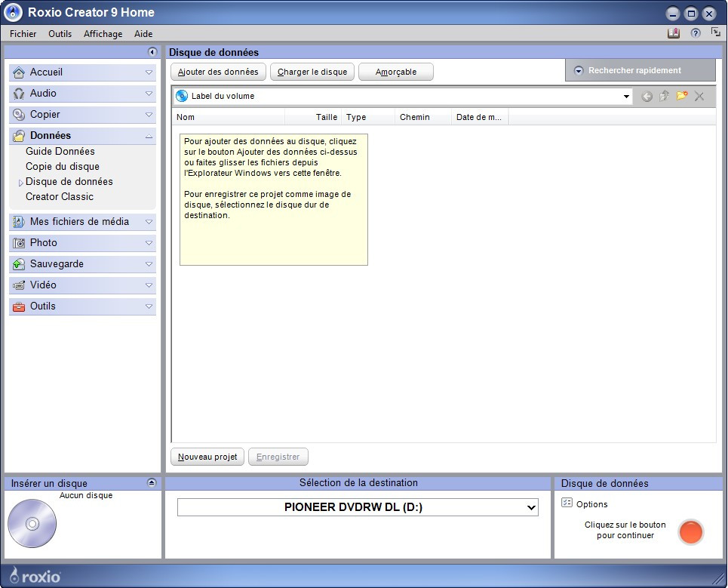Click the Photo camera icon

[19, 243]
